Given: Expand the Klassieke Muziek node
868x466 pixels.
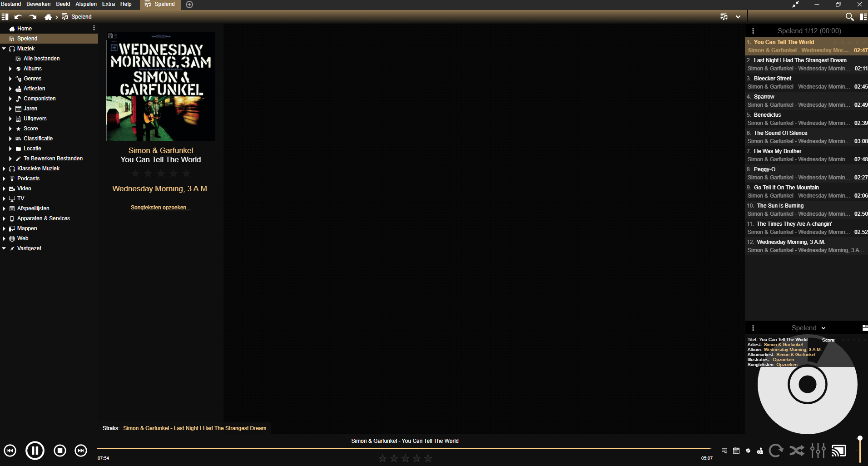Looking at the screenshot, I should coord(4,169).
